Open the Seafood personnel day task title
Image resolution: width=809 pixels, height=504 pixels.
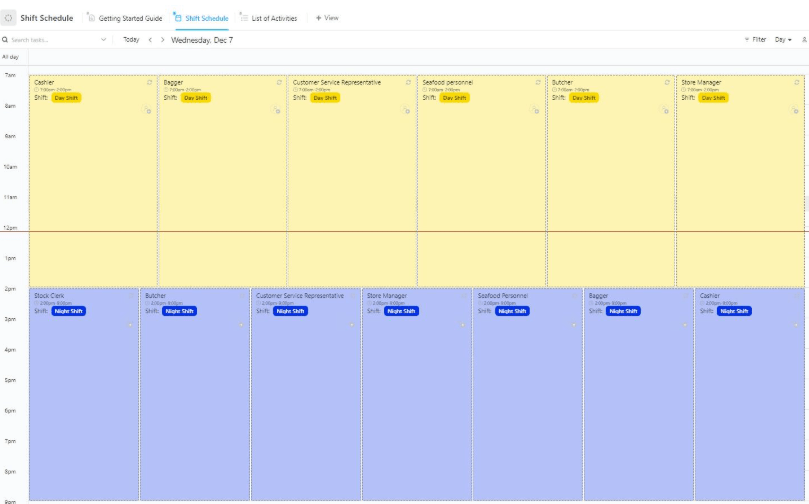click(447, 82)
